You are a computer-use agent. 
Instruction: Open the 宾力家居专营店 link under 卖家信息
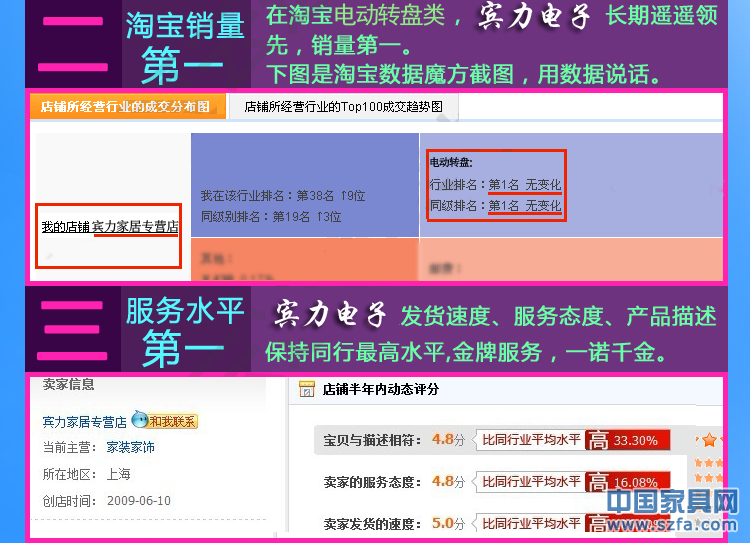coord(84,422)
